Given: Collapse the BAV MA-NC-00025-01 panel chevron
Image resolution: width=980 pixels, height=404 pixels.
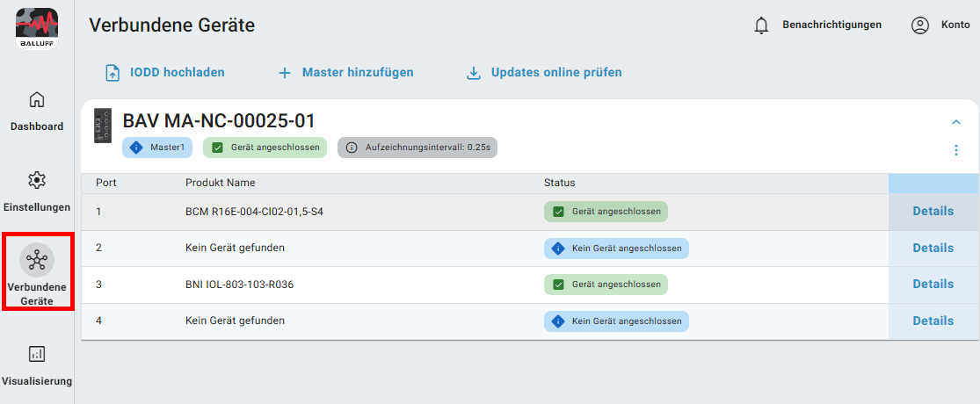Looking at the screenshot, I should 956,122.
